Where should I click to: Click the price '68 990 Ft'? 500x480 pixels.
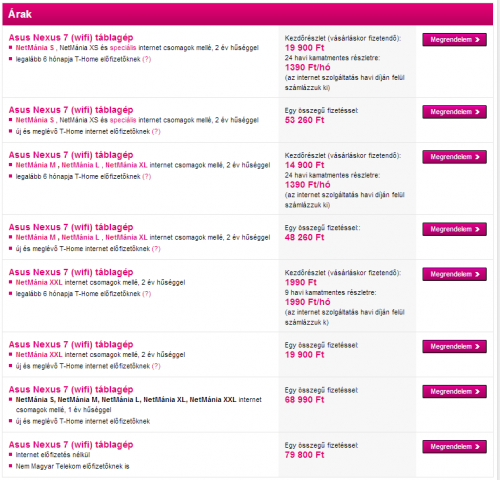pyautogui.click(x=304, y=400)
